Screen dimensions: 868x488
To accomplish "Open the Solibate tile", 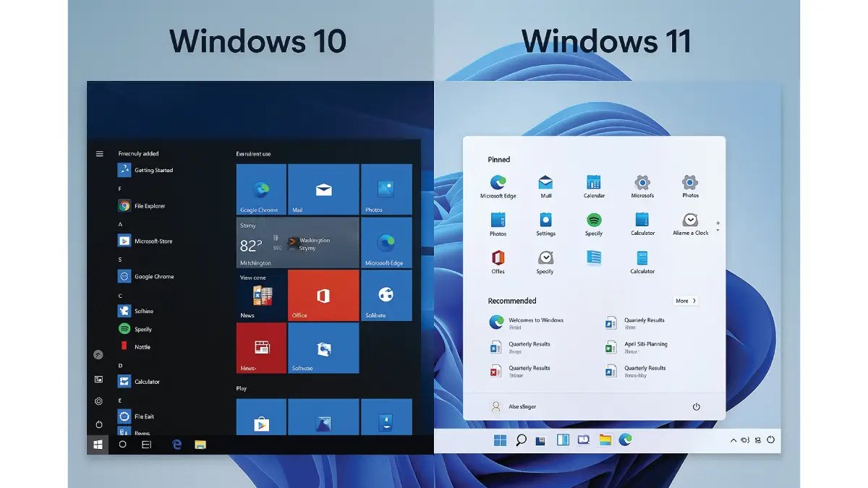I will (x=386, y=296).
